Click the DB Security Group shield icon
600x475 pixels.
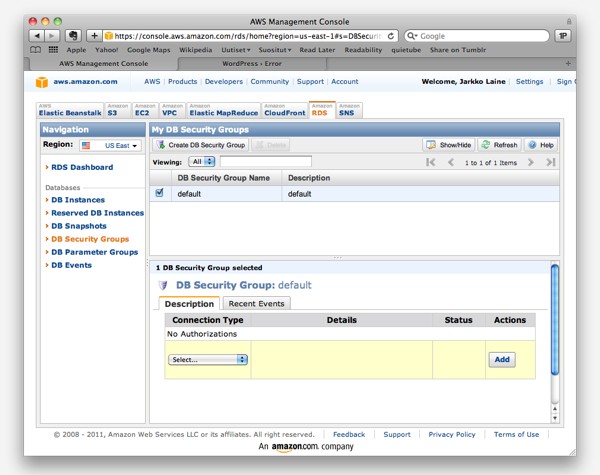tap(163, 285)
